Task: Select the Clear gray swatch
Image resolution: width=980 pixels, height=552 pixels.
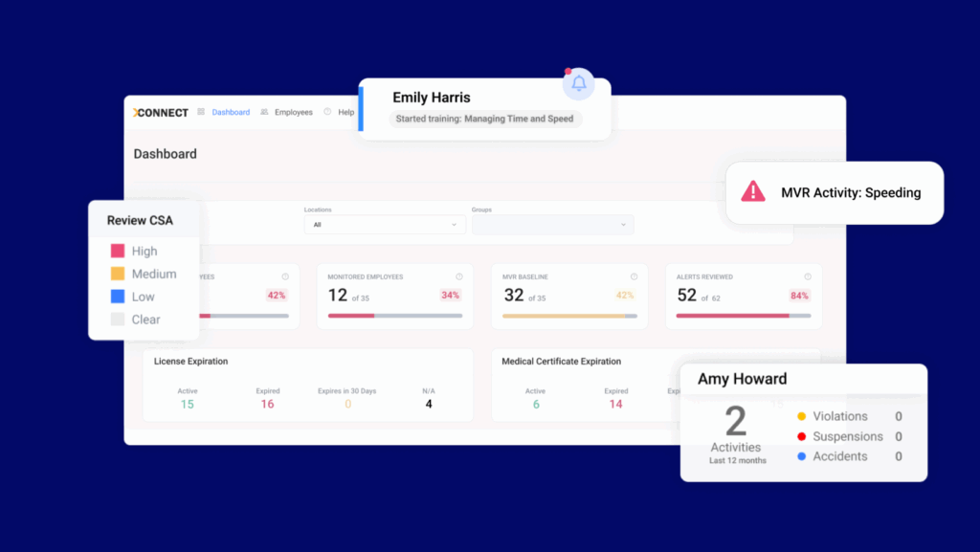Action: (118, 320)
